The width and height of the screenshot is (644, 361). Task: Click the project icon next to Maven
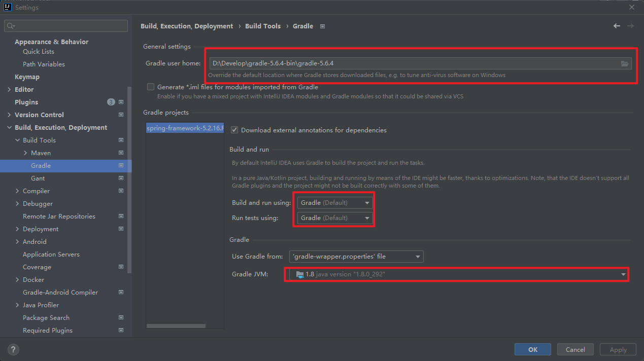(x=121, y=153)
